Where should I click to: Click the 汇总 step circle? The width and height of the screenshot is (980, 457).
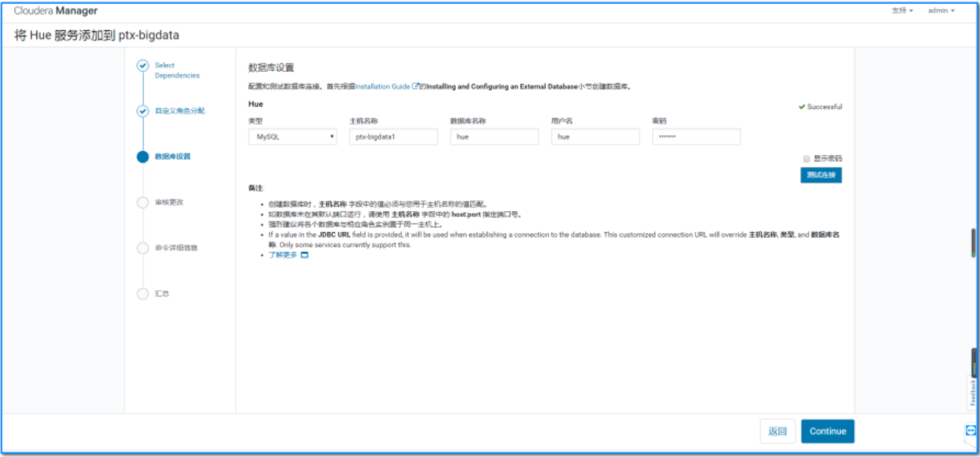point(143,294)
